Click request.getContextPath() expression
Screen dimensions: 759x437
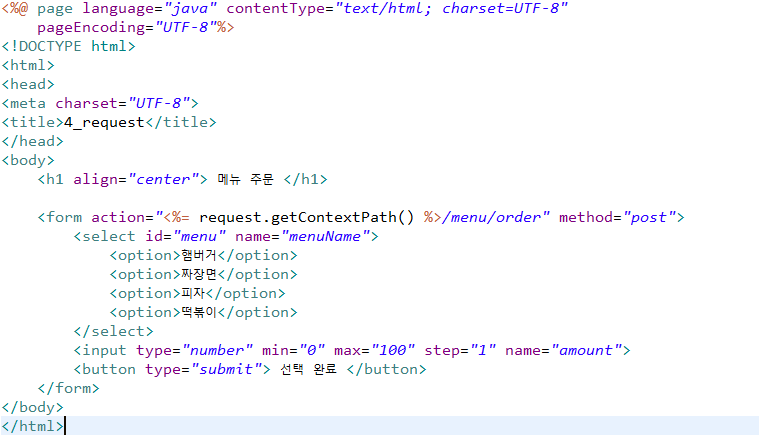click(306, 218)
